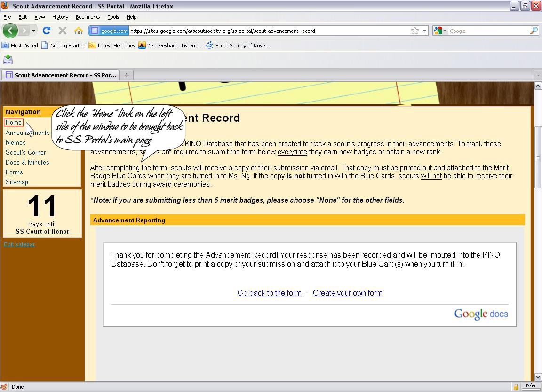Viewport: 542px width, 392px height.
Task: Click the Edit sidebar link
Action: [19, 244]
